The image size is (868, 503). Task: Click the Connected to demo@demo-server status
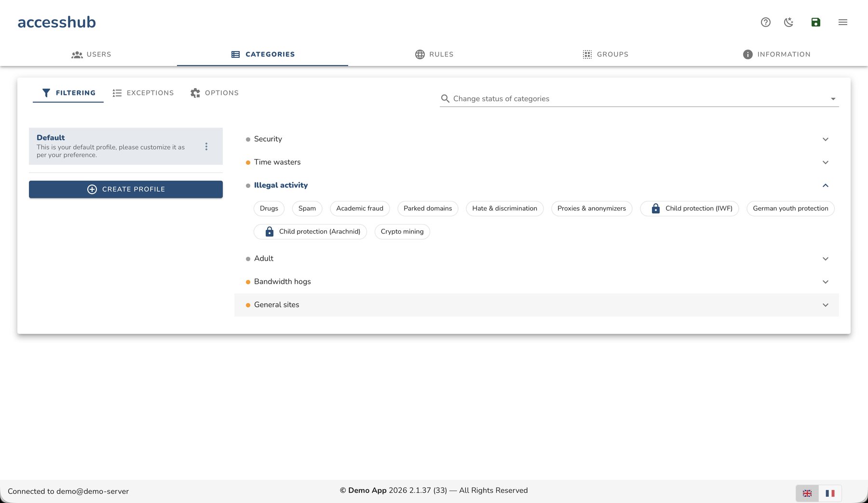tap(68, 491)
